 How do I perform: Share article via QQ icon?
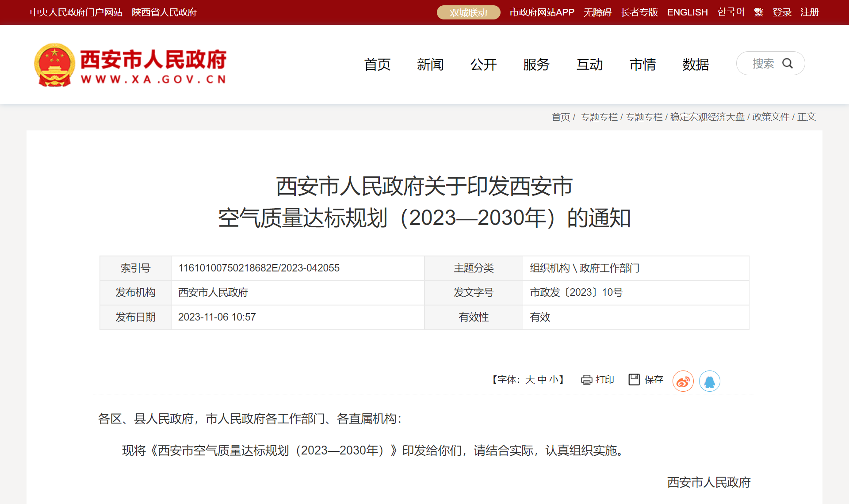tap(709, 381)
